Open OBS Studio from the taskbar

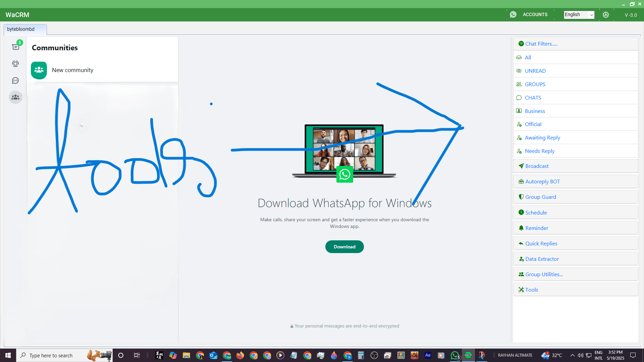click(374, 355)
